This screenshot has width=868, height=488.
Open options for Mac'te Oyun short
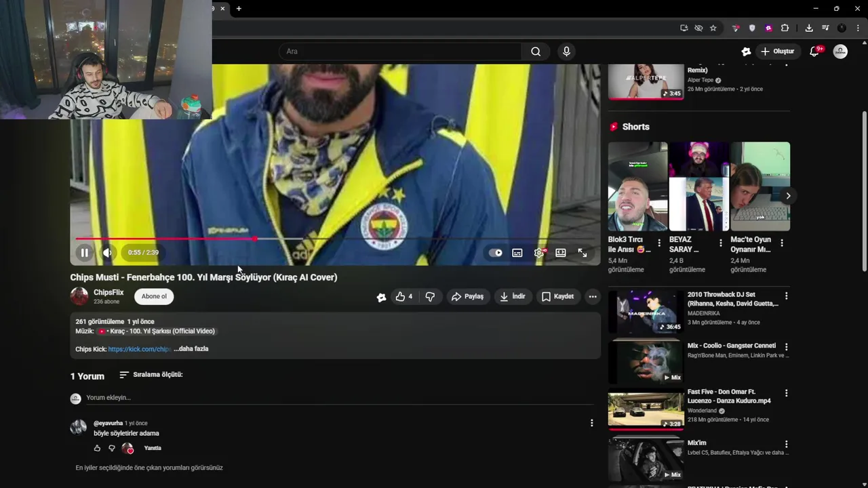click(x=782, y=243)
